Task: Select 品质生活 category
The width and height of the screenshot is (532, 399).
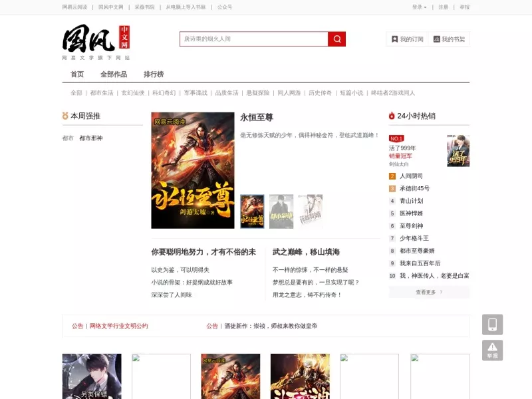Action: point(227,93)
